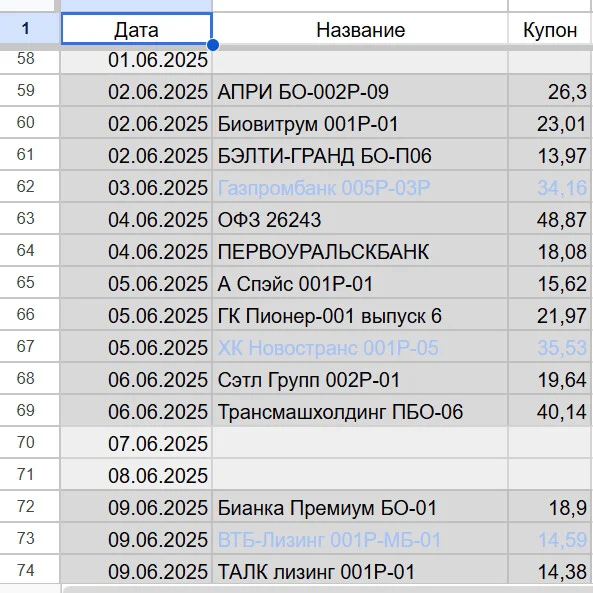This screenshot has width=593, height=593.
Task: Click the blue selection fill handle
Action: [x=213, y=45]
